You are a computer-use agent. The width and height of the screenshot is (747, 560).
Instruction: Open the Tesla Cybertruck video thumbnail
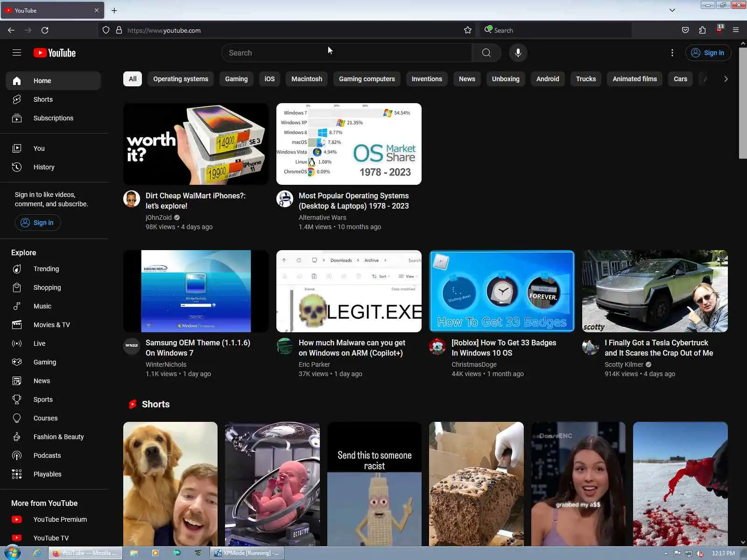click(x=655, y=291)
